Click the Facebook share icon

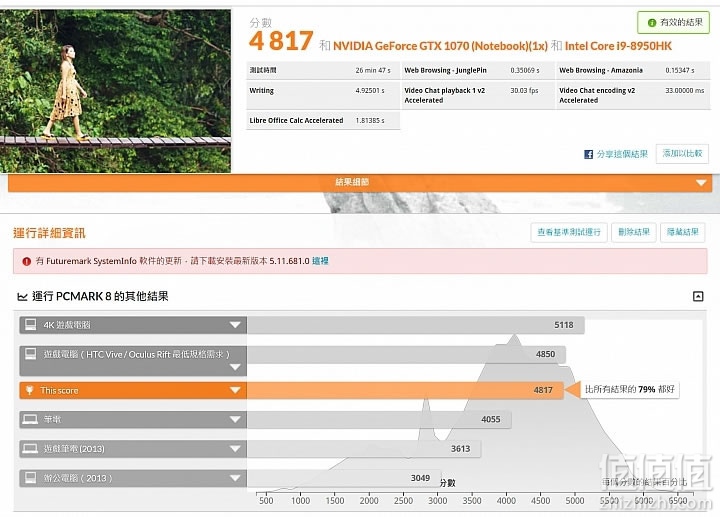coord(588,154)
